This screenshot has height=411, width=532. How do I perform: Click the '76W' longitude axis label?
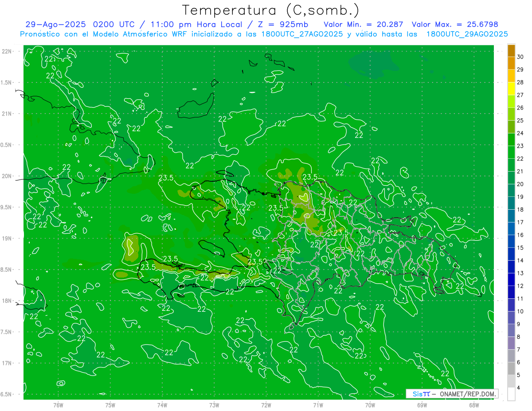click(x=58, y=405)
